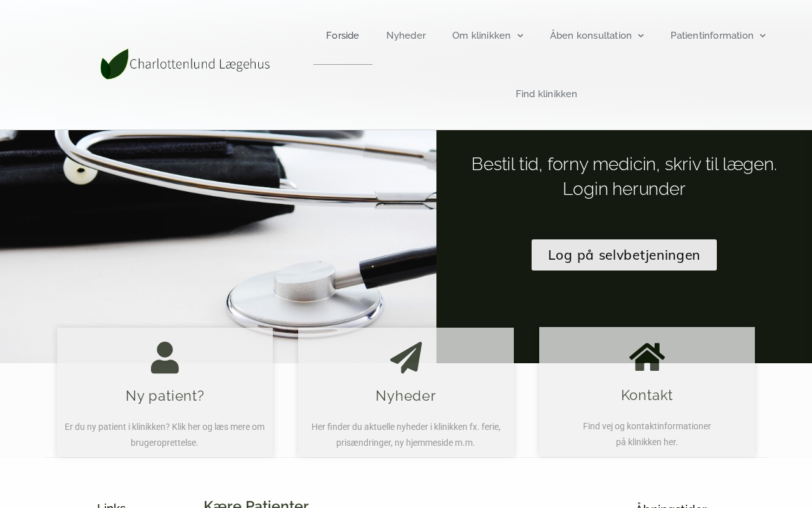The height and width of the screenshot is (508, 812).
Task: Click the house icon above Kontakt
Action: point(647,357)
